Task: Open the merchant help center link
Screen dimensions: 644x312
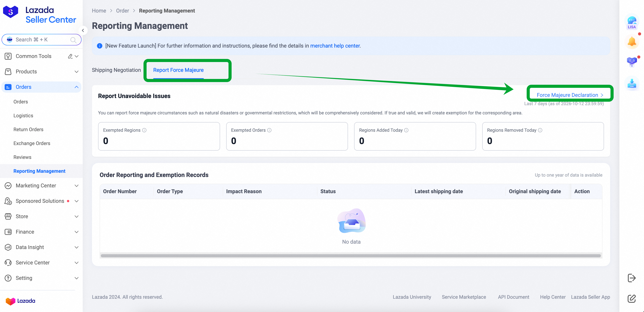Action: 335,46
